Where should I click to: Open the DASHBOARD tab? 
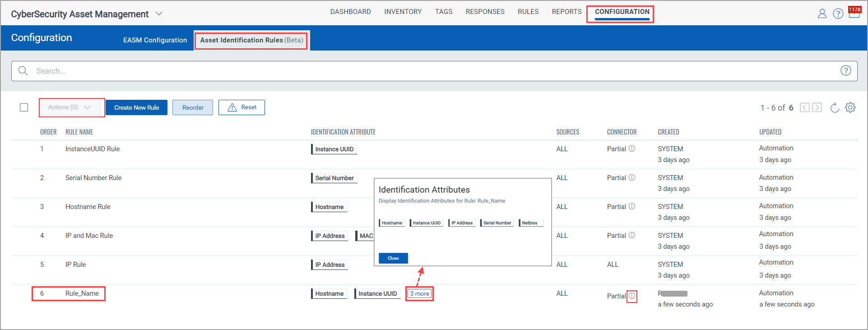[351, 12]
